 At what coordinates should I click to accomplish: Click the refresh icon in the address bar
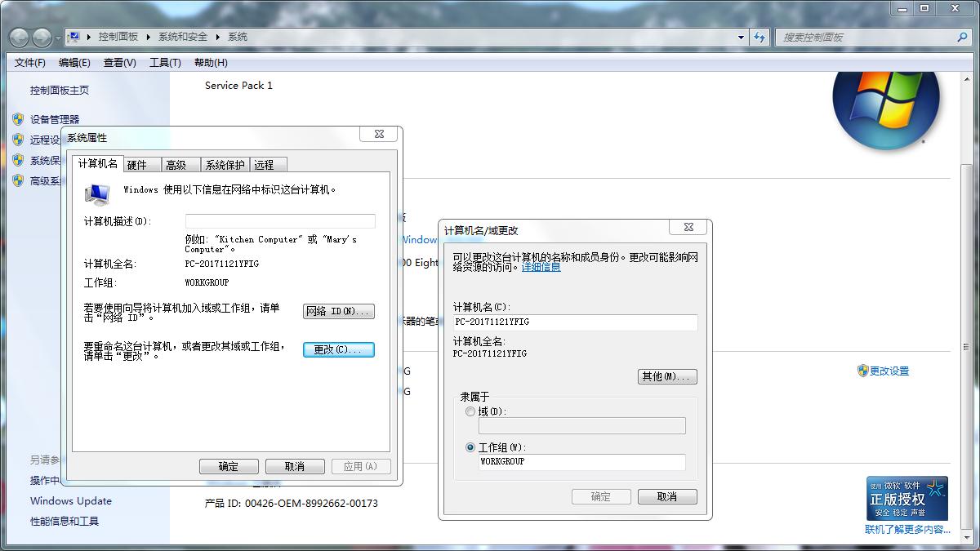tap(760, 37)
